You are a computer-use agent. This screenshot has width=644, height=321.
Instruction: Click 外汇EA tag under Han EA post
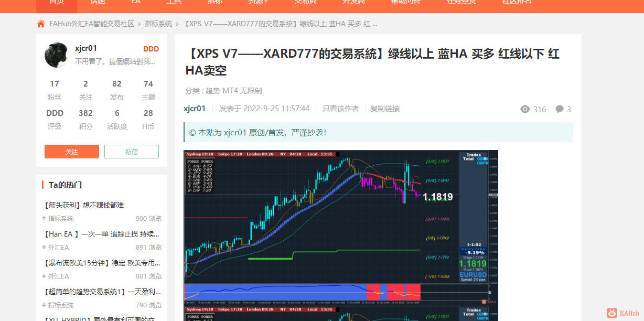[56, 248]
